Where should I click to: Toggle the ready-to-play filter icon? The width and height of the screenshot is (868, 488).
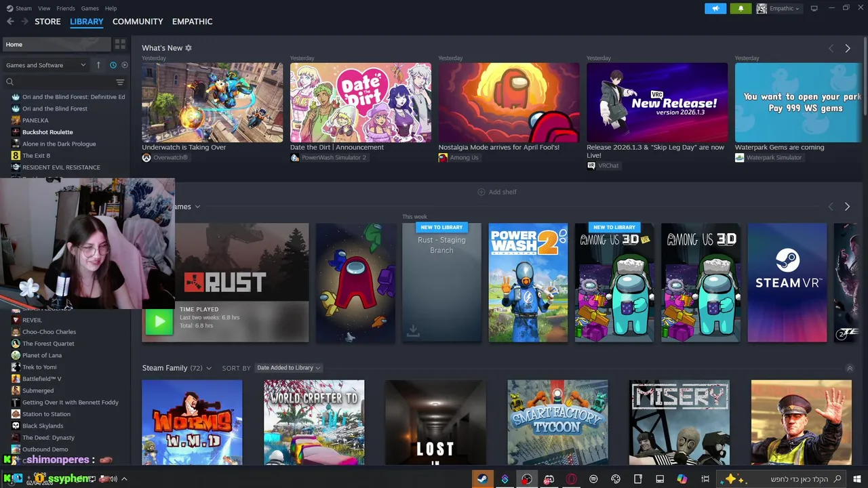tap(124, 65)
